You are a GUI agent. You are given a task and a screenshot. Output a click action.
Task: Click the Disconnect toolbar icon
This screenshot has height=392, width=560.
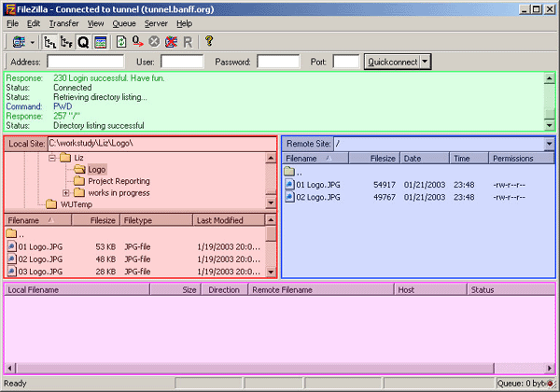coord(171,42)
